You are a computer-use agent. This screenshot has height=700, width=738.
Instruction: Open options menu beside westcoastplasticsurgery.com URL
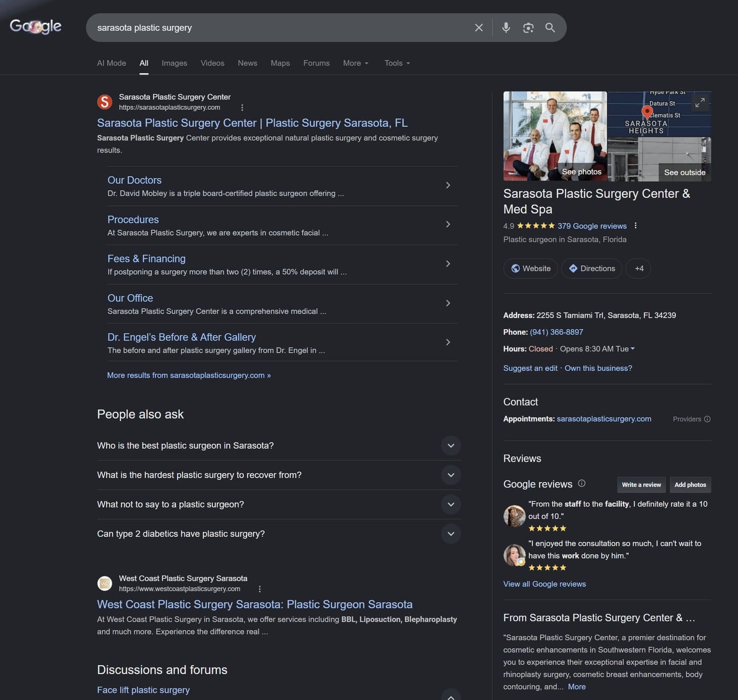[260, 589]
